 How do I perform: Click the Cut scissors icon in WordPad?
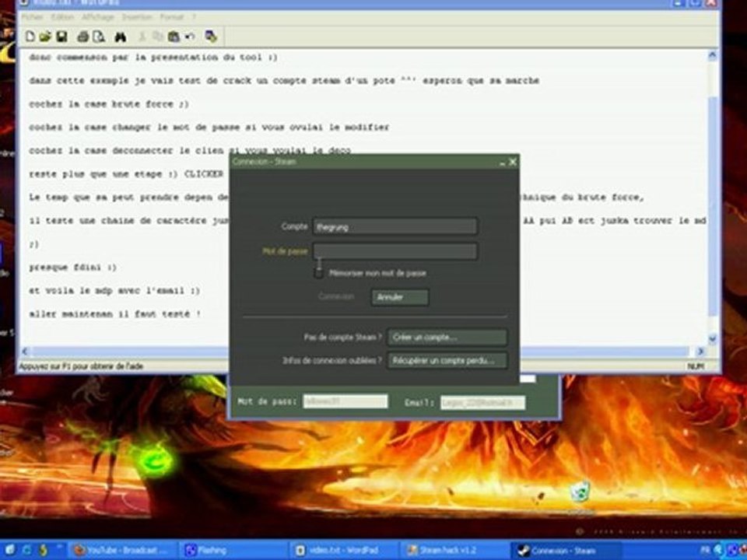[142, 37]
